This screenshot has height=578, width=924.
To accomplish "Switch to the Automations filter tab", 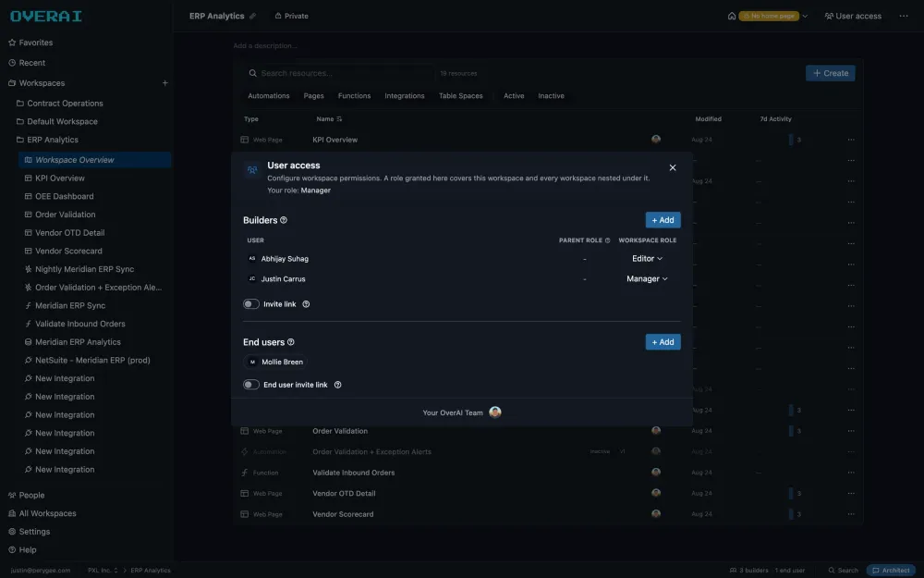I will (x=269, y=95).
